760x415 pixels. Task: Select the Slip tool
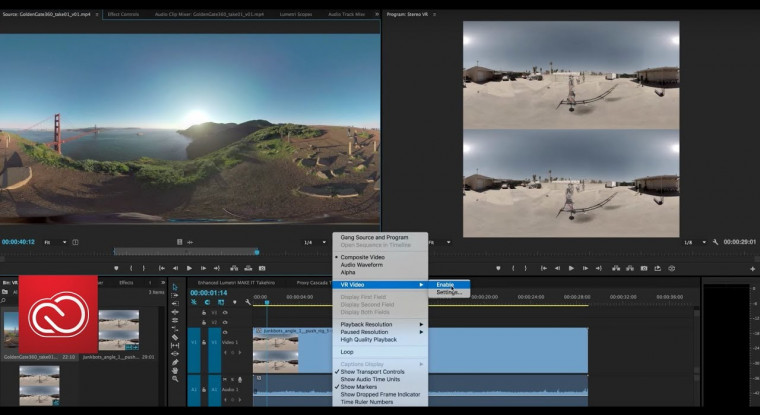pyautogui.click(x=175, y=345)
